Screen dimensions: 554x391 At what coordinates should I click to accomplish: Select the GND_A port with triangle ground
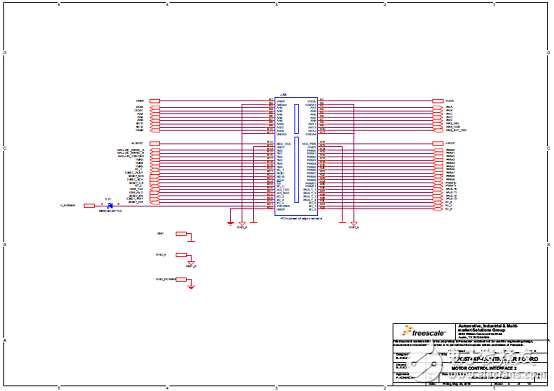[x=181, y=255]
